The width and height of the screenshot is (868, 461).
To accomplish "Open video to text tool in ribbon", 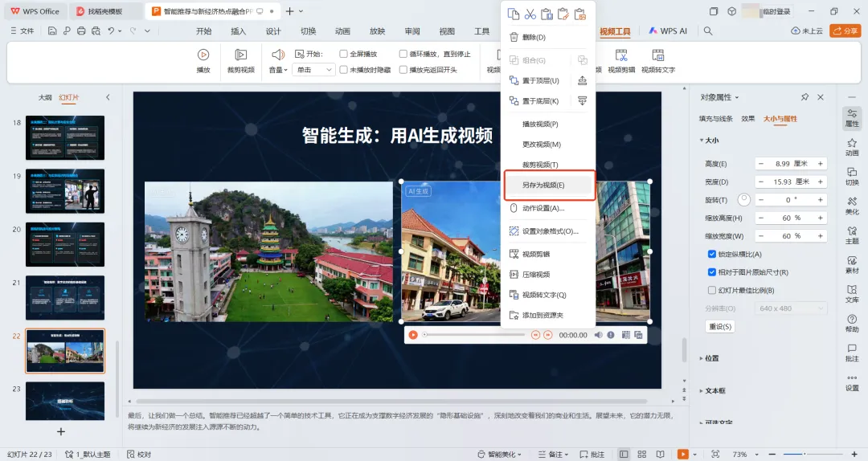I will click(657, 60).
